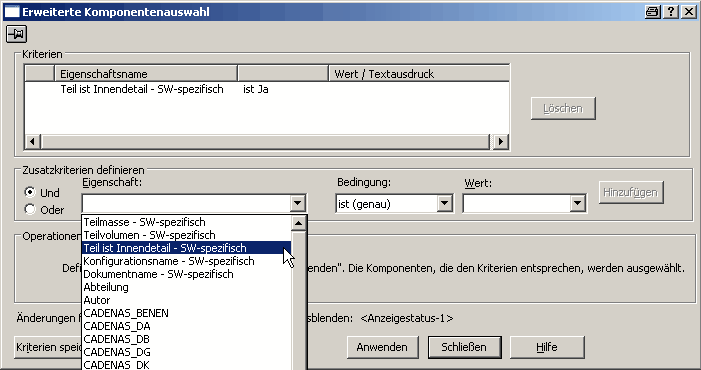Screen dimensions: 701x370
Task: Click the Schließen button
Action: point(464,347)
